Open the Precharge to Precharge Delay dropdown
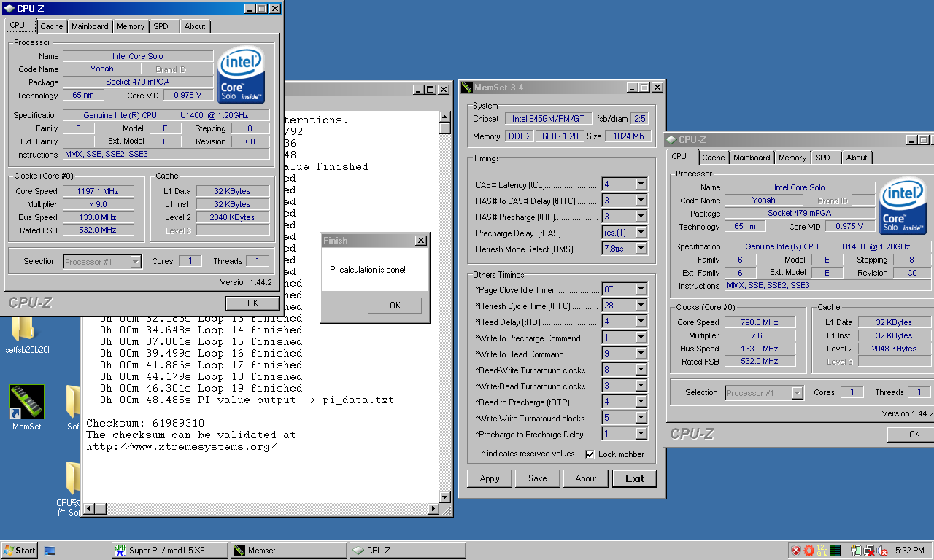The height and width of the screenshot is (560, 934). 641,434
